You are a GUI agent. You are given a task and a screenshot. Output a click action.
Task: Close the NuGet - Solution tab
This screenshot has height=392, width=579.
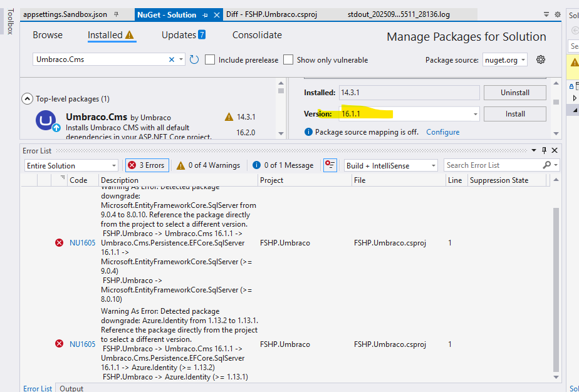(x=216, y=14)
